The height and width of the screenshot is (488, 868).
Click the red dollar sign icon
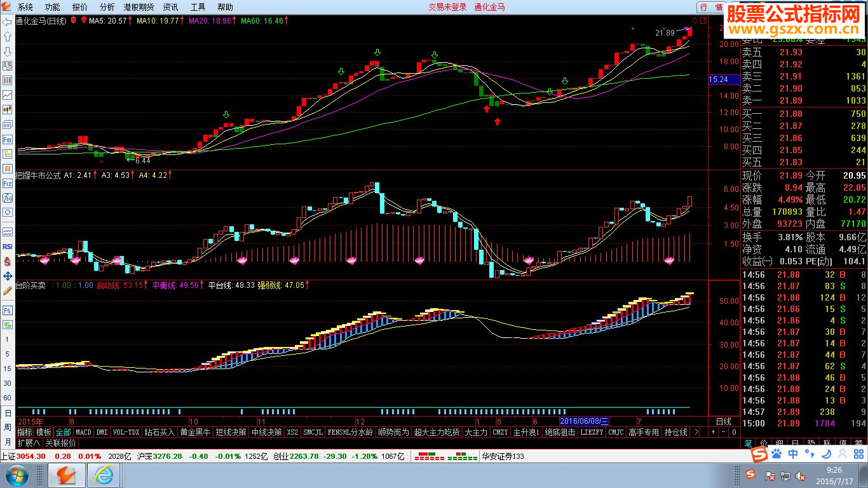(8, 261)
